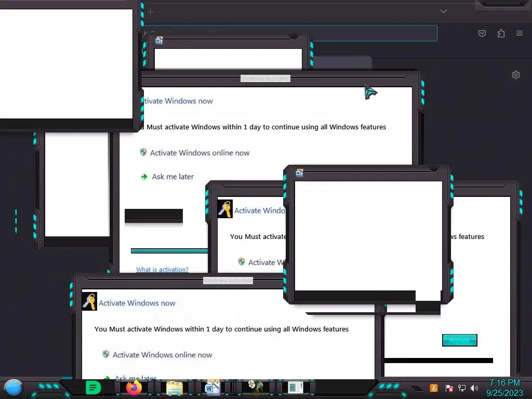The image size is (532, 399).
Task: Open the Firefox hamburger application menu
Action: click(x=520, y=33)
